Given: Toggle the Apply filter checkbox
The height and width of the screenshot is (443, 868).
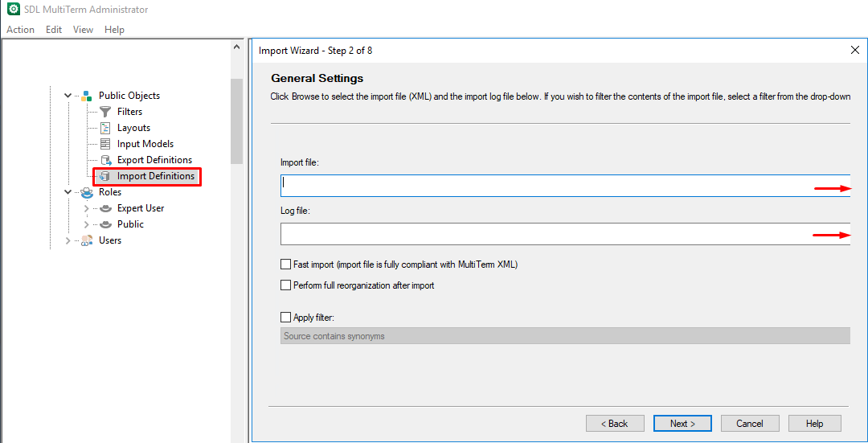Looking at the screenshot, I should (285, 318).
